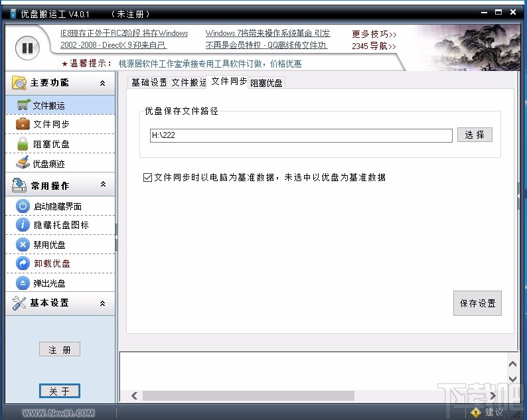Select the 文件同步 tab
This screenshot has height=420, width=527.
point(228,82)
